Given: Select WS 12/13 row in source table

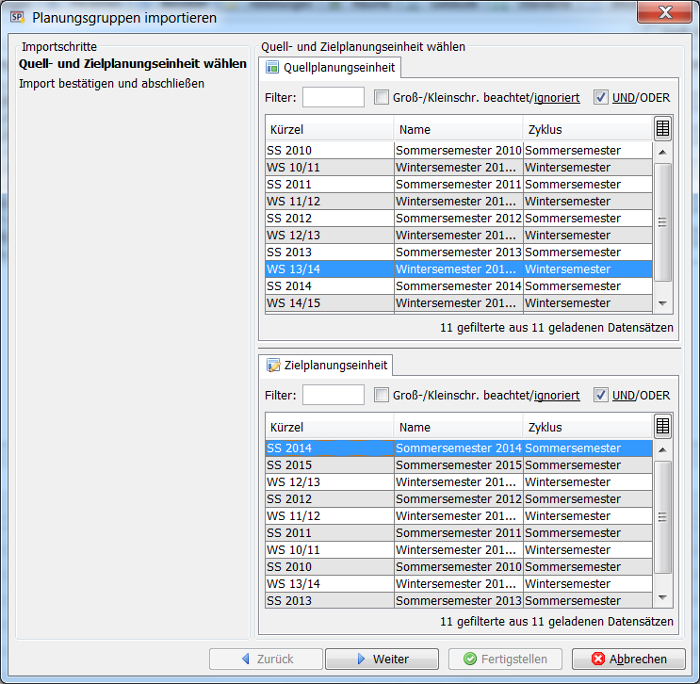Looking at the screenshot, I should tap(459, 235).
